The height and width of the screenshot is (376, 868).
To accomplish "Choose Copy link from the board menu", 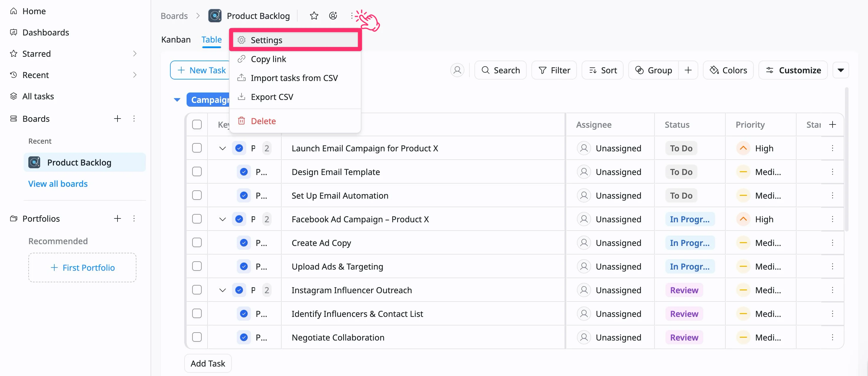I will (x=295, y=59).
